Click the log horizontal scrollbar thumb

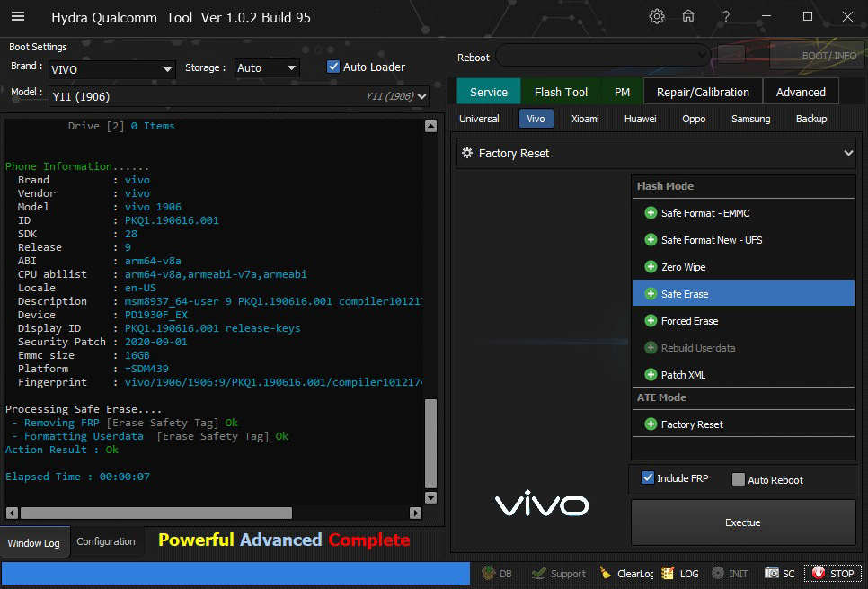pos(156,513)
